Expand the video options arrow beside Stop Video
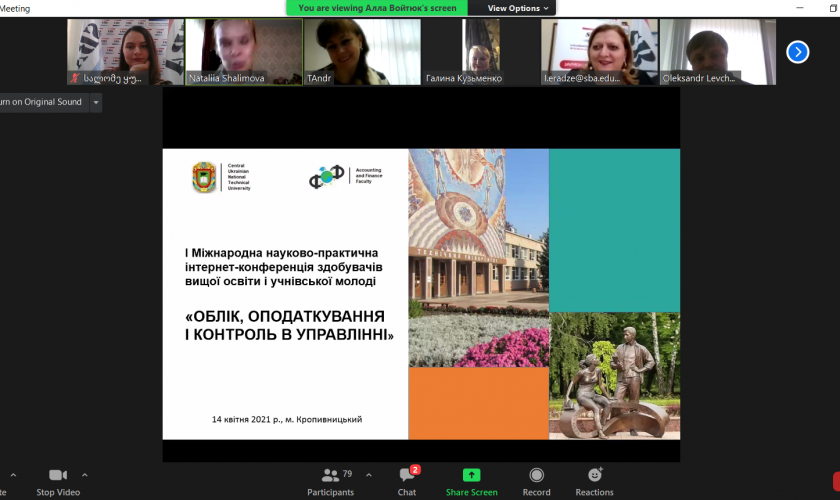The image size is (840, 500). click(x=84, y=475)
